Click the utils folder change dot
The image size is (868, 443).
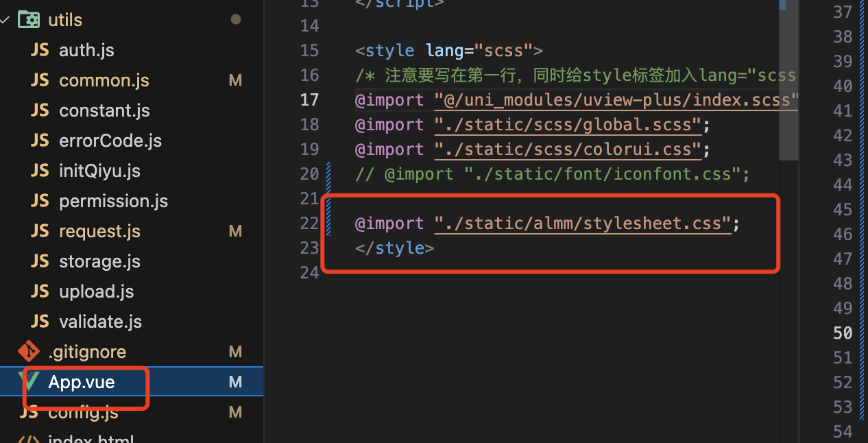coord(236,20)
